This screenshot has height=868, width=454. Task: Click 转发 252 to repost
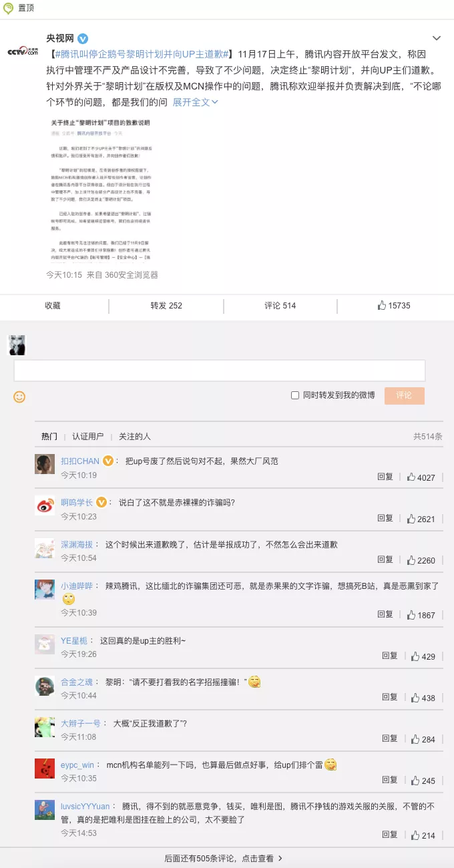tap(166, 306)
